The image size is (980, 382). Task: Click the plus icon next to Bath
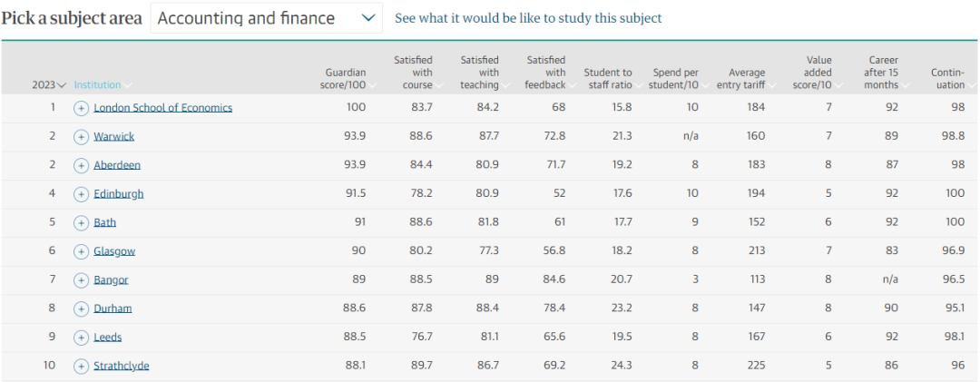[x=81, y=222]
